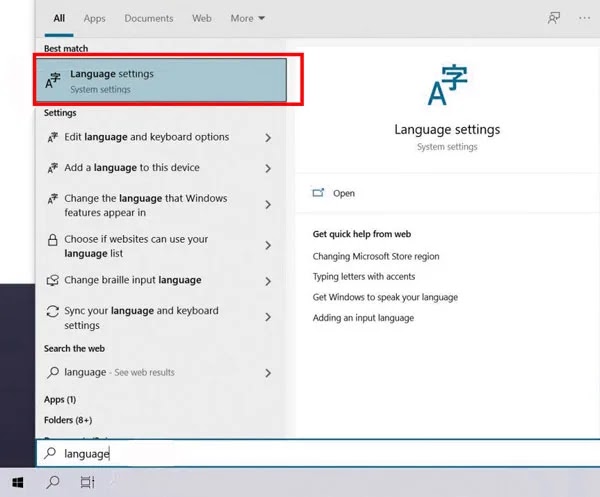
Task: Select Change braille input language
Action: pyautogui.click(x=161, y=280)
